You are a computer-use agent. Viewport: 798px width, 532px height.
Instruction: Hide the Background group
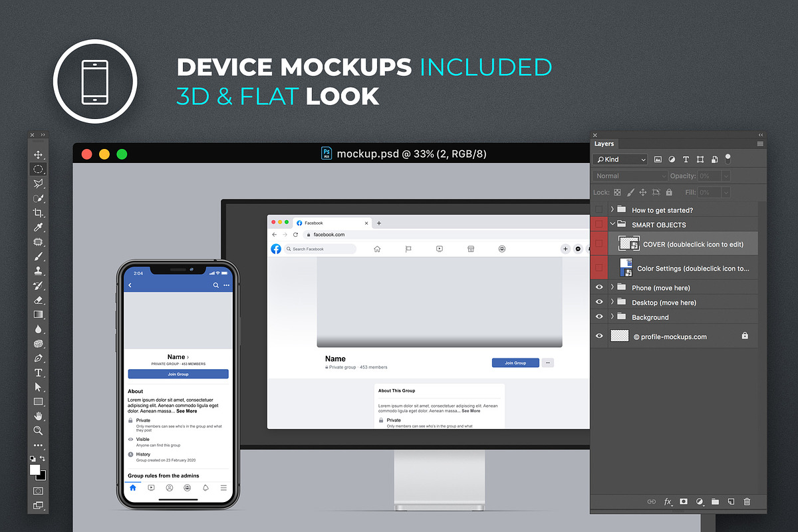coord(599,317)
